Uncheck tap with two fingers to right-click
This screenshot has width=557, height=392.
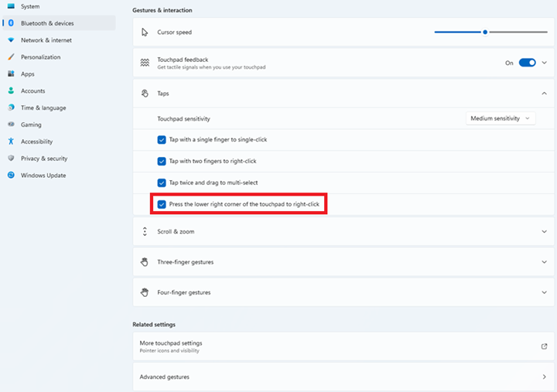(162, 162)
